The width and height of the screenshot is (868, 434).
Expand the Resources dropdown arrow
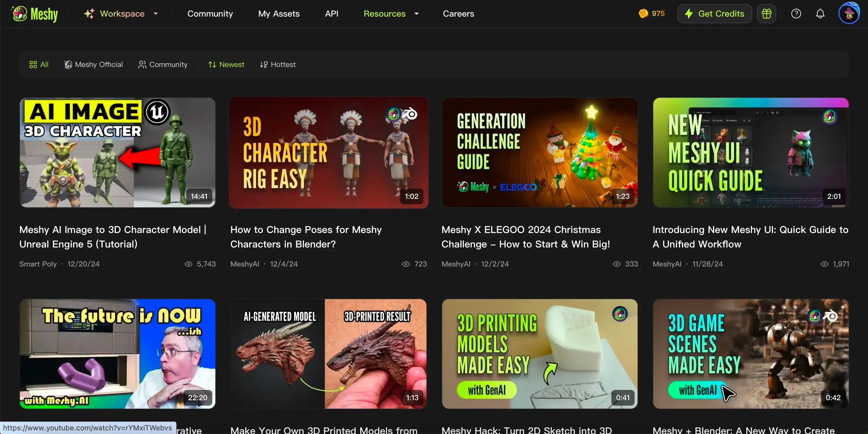(x=416, y=14)
